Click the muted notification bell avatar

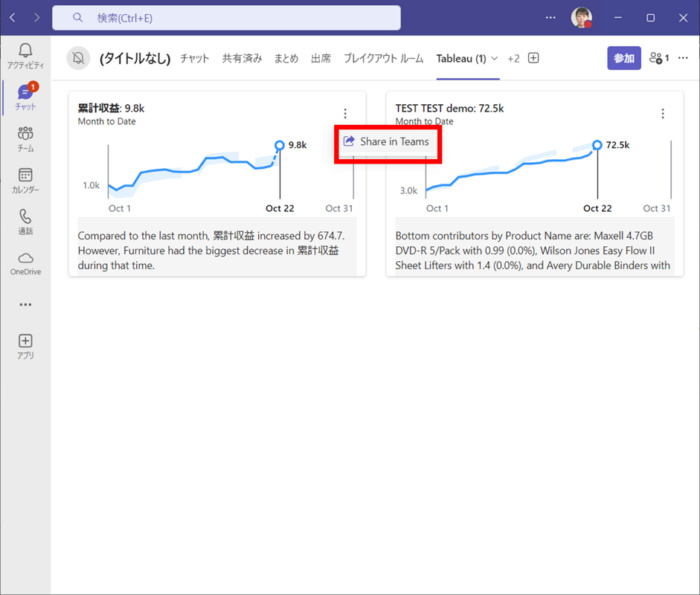pyautogui.click(x=78, y=58)
